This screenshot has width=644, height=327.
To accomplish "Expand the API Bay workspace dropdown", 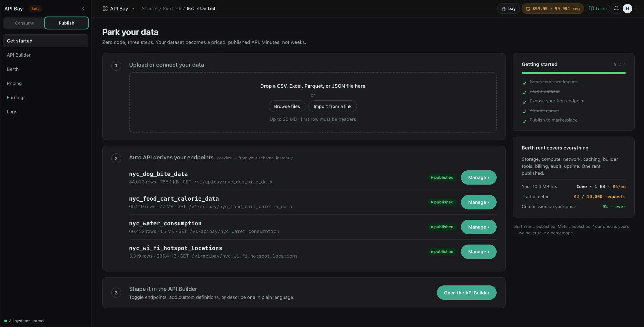I will [x=119, y=9].
